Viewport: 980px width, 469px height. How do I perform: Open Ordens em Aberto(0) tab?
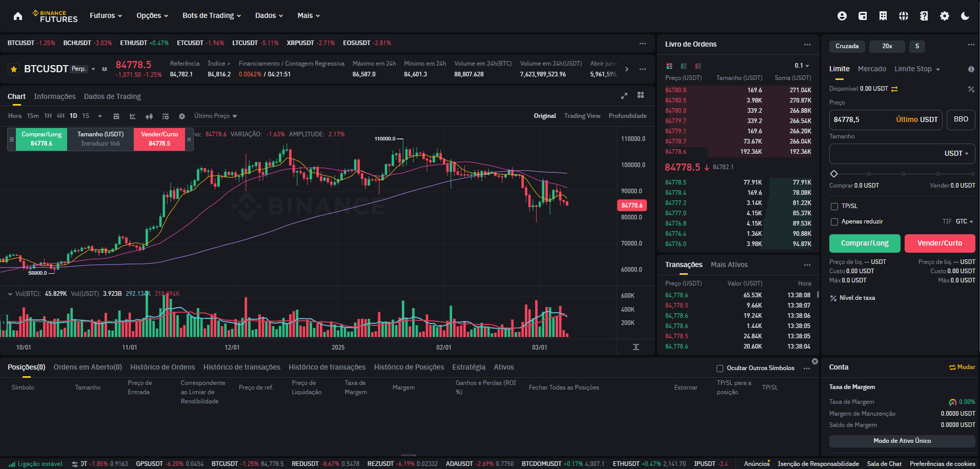[88, 367]
